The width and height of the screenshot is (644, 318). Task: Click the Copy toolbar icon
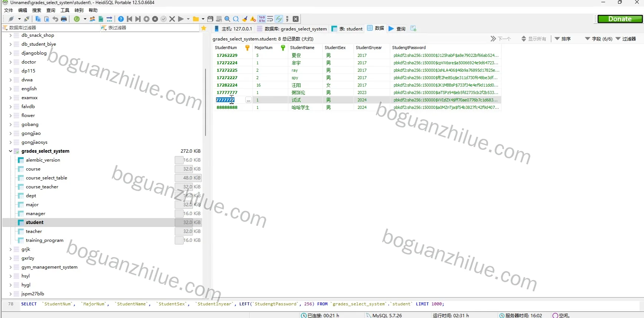pyautogui.click(x=38, y=19)
